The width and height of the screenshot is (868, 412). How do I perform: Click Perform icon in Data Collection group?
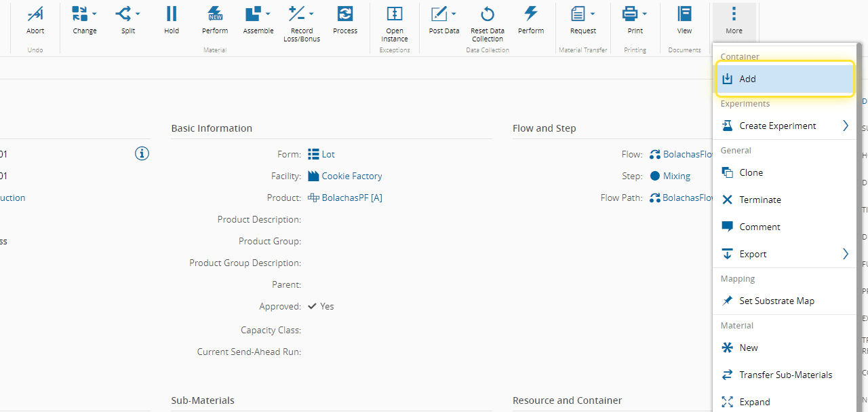click(530, 14)
